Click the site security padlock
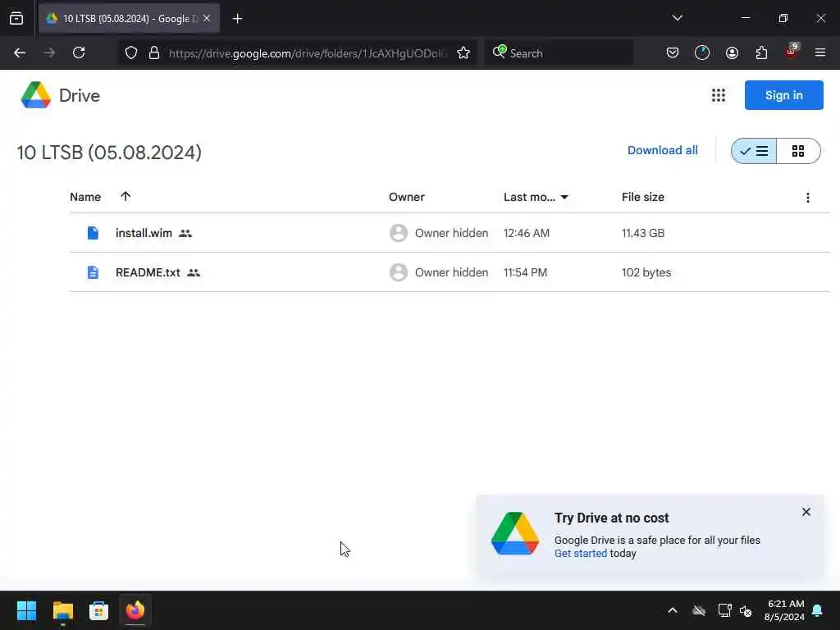Image resolution: width=840 pixels, height=630 pixels. [154, 53]
